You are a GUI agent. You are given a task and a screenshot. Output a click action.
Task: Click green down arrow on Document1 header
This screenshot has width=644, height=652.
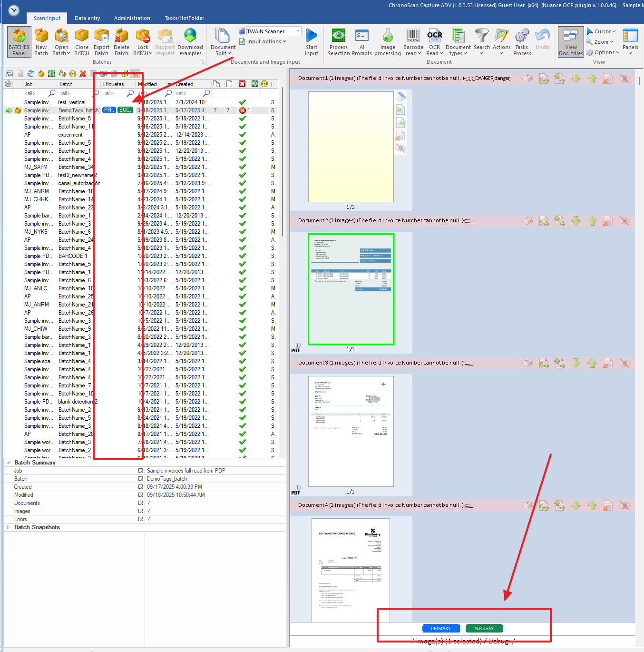pos(576,79)
